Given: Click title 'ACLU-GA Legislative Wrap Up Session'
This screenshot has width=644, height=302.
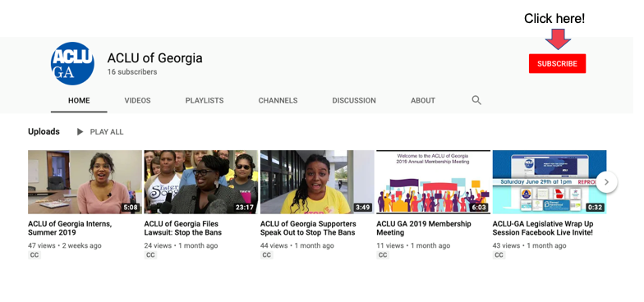Looking at the screenshot, I should pos(543,228).
